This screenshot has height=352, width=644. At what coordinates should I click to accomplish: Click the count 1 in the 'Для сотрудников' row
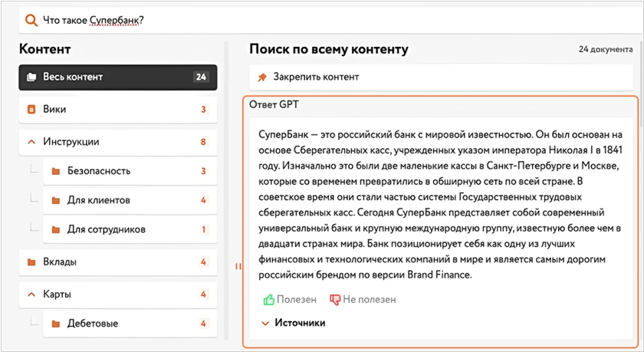203,229
